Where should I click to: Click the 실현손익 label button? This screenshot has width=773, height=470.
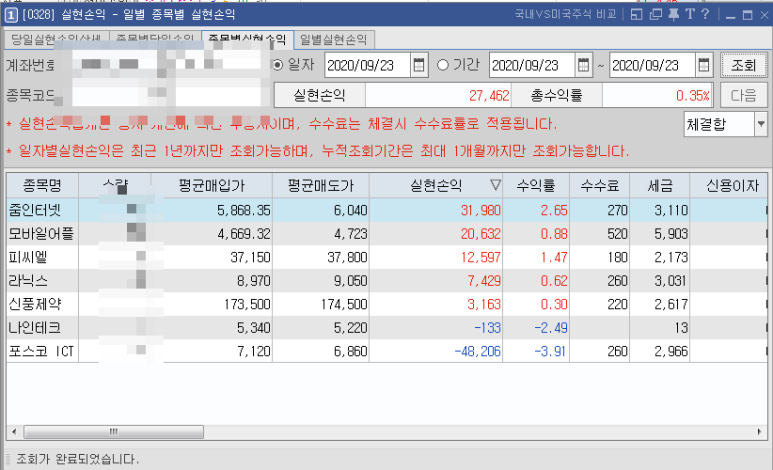pos(319,95)
